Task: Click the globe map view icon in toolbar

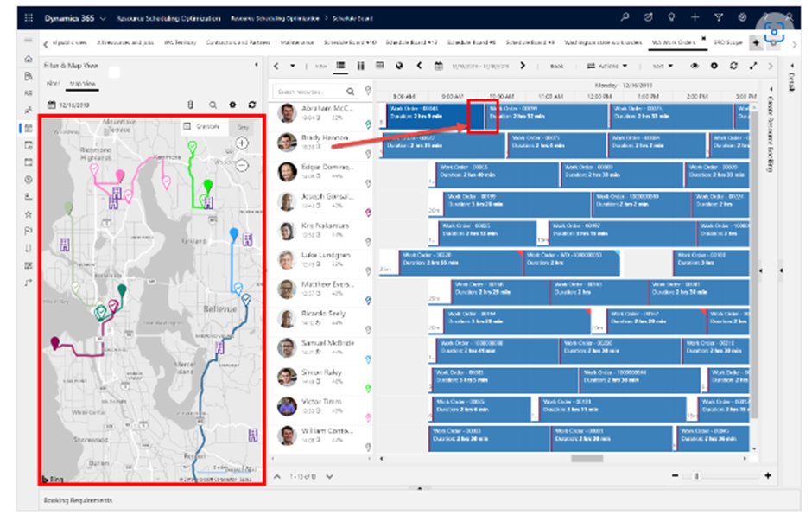Action: click(x=399, y=66)
